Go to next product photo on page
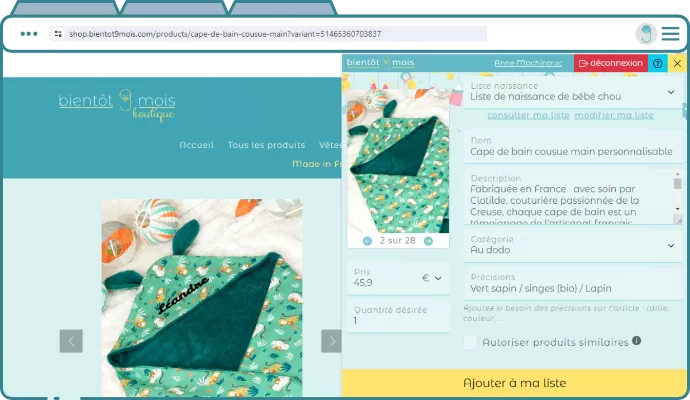Viewport: 690px width, 400px height. (x=331, y=341)
